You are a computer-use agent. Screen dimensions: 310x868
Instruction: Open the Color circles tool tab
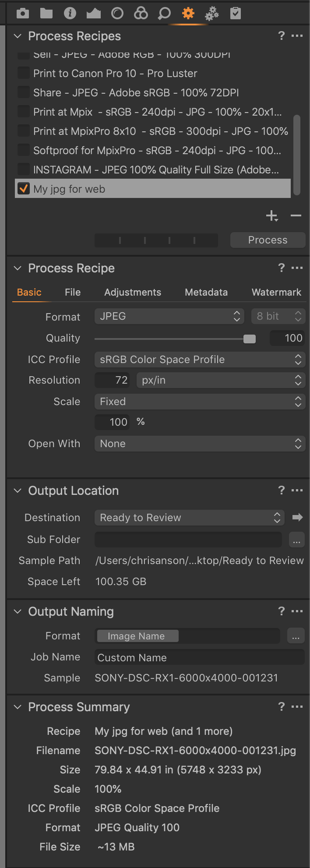(x=141, y=14)
